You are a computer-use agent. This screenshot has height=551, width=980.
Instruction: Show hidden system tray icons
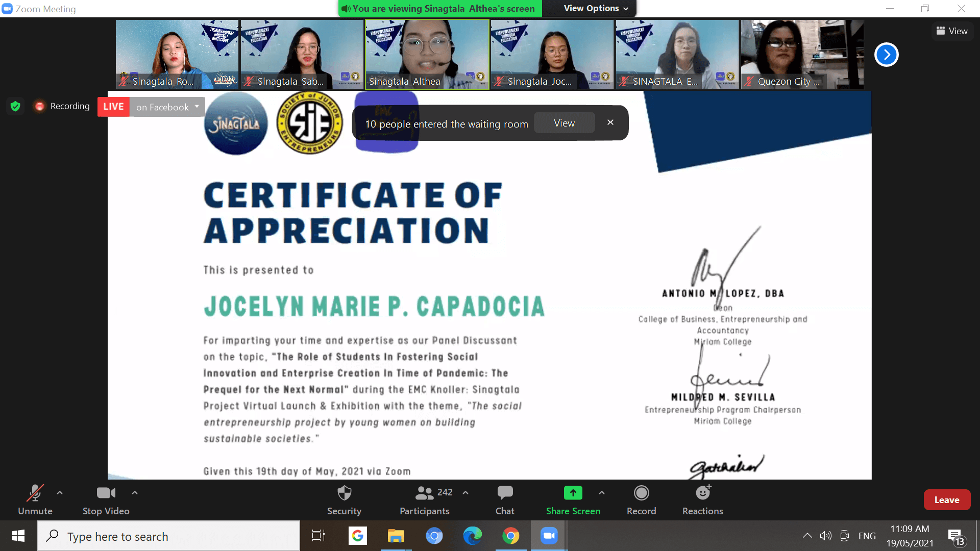807,536
